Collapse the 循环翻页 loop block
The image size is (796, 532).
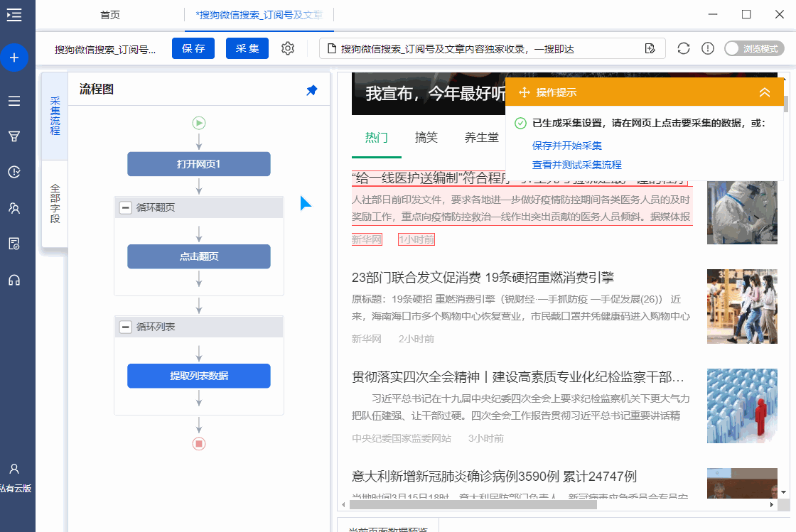(125, 207)
